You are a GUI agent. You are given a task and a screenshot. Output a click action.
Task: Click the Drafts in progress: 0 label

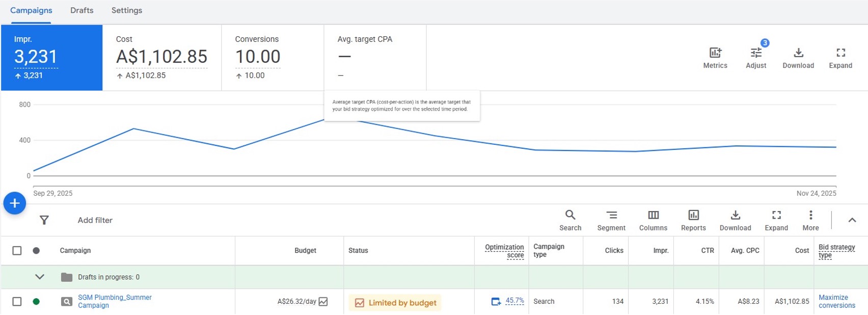108,277
